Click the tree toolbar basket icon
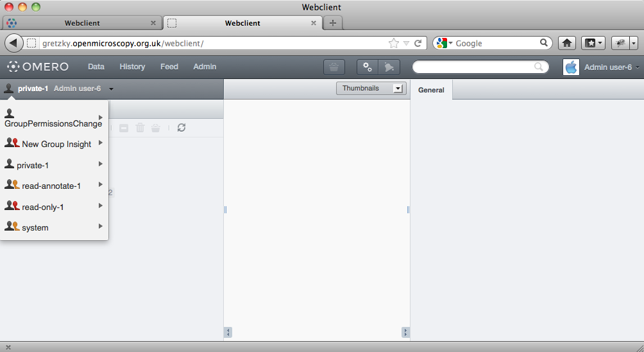This screenshot has height=352, width=644. pos(156,128)
